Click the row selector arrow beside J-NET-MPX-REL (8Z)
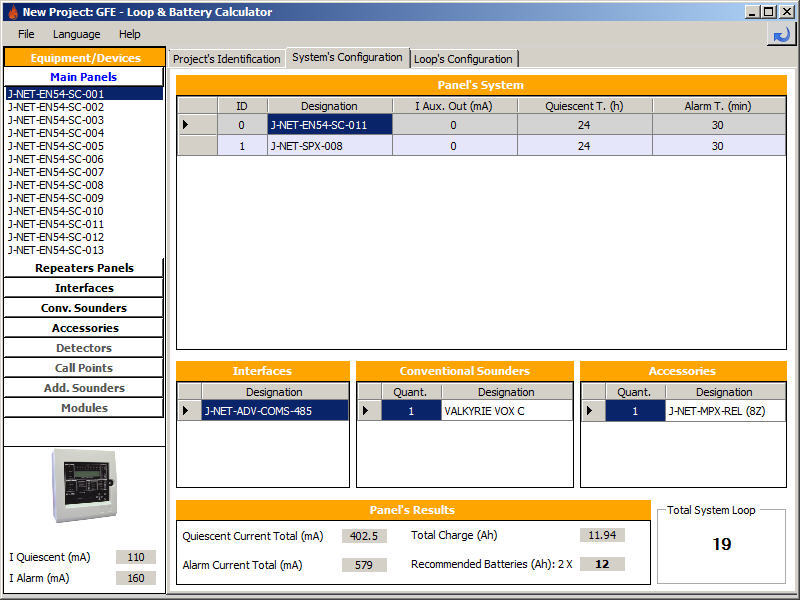Viewport: 800px width, 600px height. click(x=590, y=410)
